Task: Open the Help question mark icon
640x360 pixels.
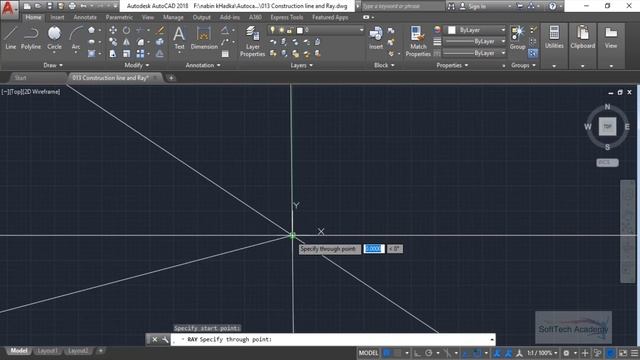Action: 552,6
